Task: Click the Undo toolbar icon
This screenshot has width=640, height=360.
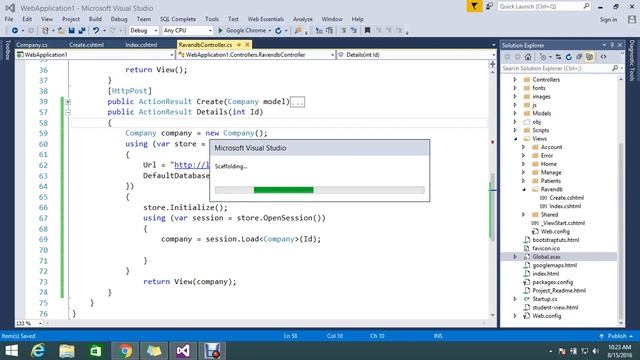Action: coord(96,31)
